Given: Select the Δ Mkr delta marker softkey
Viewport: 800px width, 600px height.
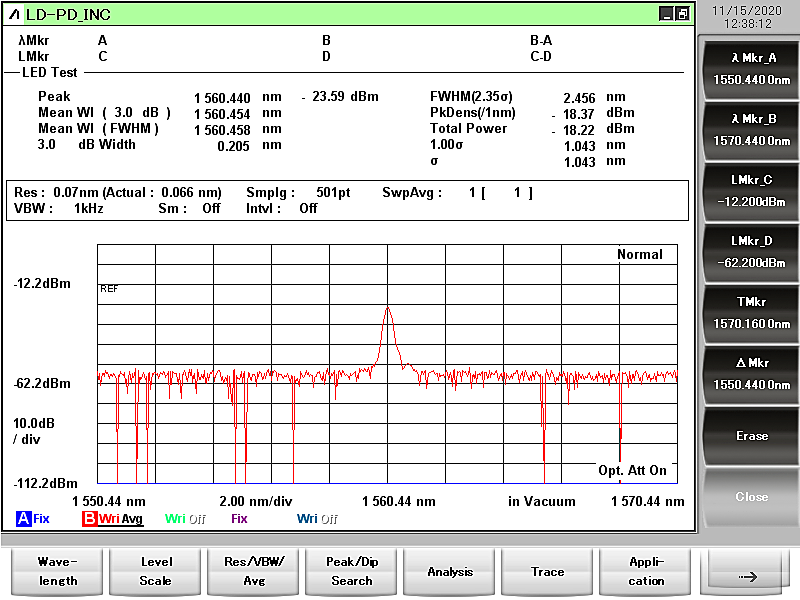Looking at the screenshot, I should [x=752, y=373].
